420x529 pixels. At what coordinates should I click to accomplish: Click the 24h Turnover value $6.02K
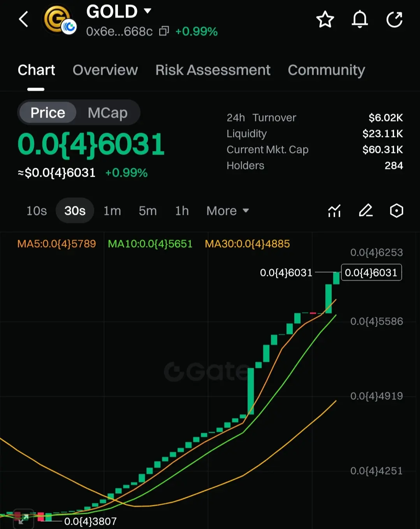[386, 118]
